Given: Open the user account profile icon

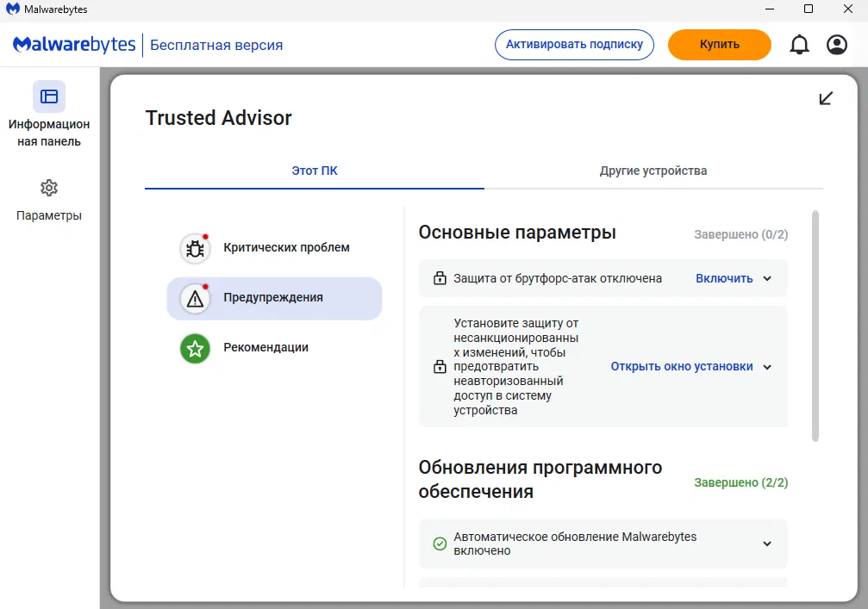Looking at the screenshot, I should click(x=836, y=45).
